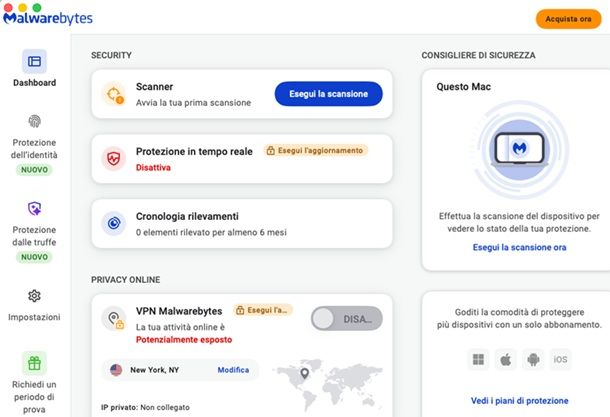Click the green macOS zoom window button

[37, 7]
